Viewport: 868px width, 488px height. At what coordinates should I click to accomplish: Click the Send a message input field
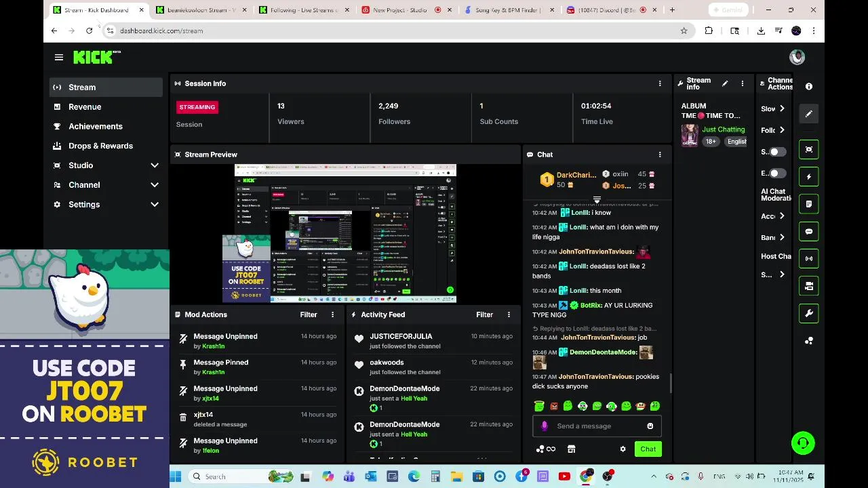pyautogui.click(x=597, y=426)
